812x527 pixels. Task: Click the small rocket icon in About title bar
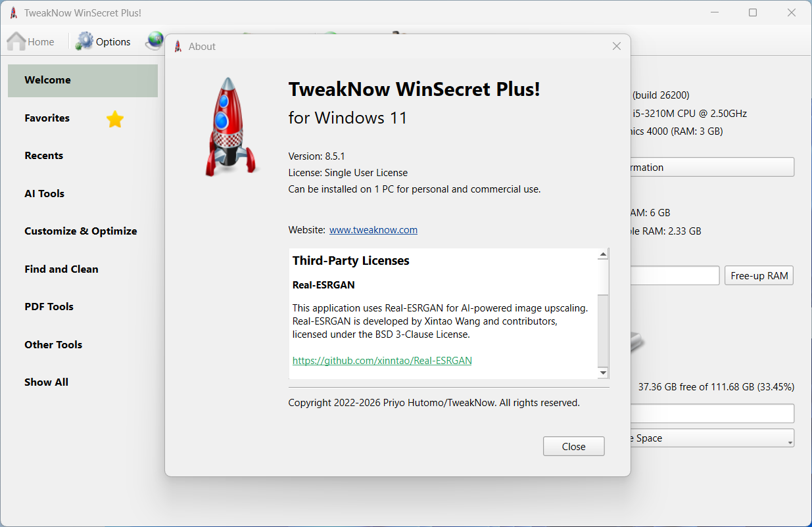(178, 47)
